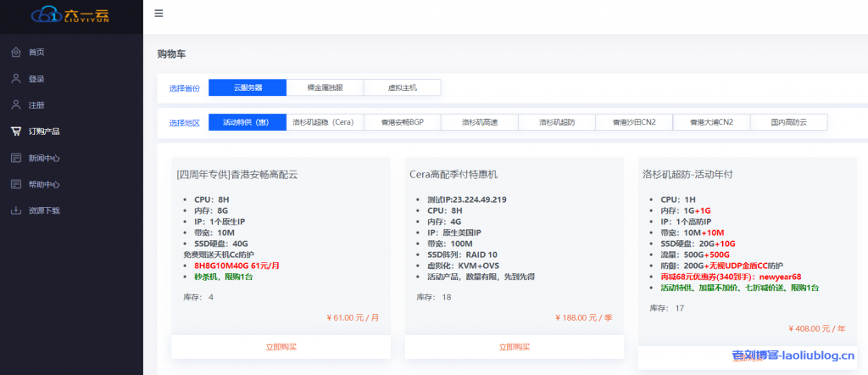Select the 国内高防云 region
Screen dimensions: 868x375
[x=788, y=122]
